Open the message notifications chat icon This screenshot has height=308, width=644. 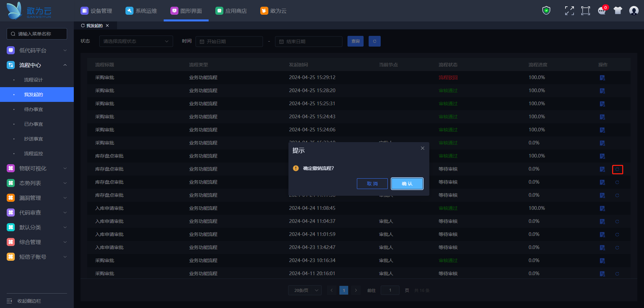(602, 11)
